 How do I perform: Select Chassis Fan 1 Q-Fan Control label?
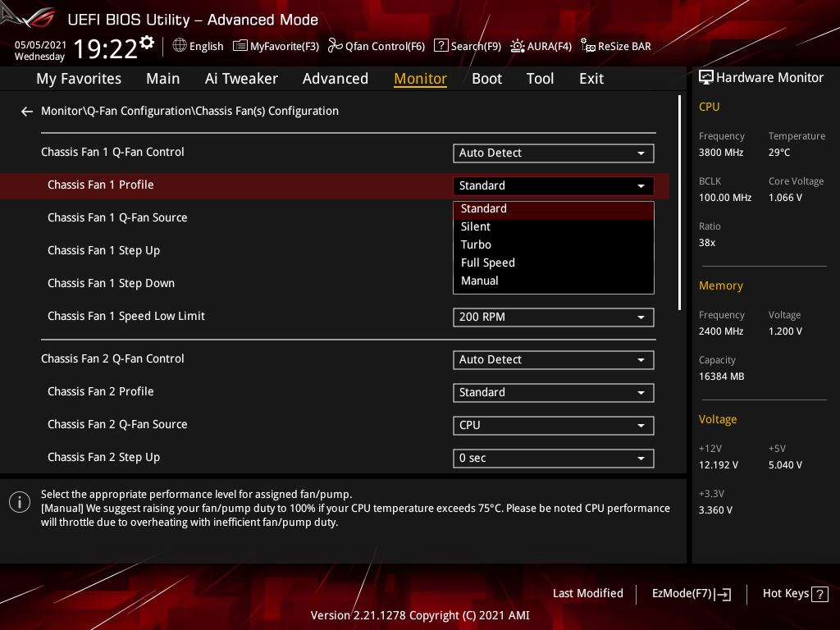pyautogui.click(x=112, y=152)
